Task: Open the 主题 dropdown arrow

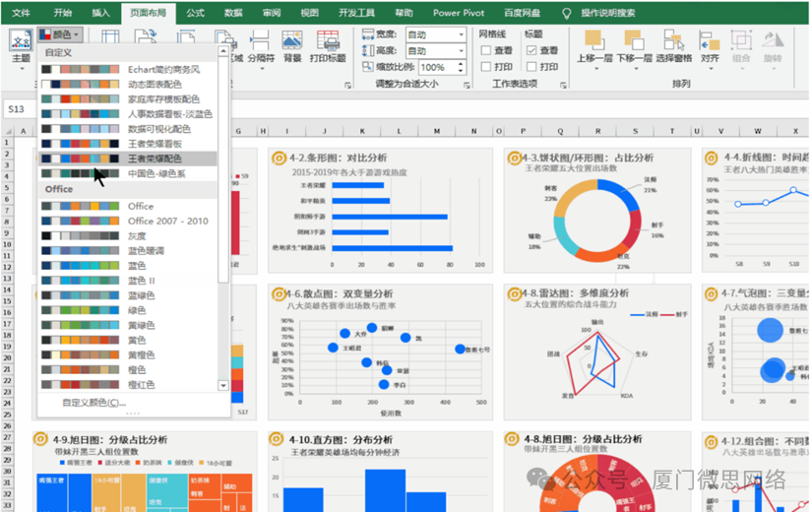Action: pos(22,69)
